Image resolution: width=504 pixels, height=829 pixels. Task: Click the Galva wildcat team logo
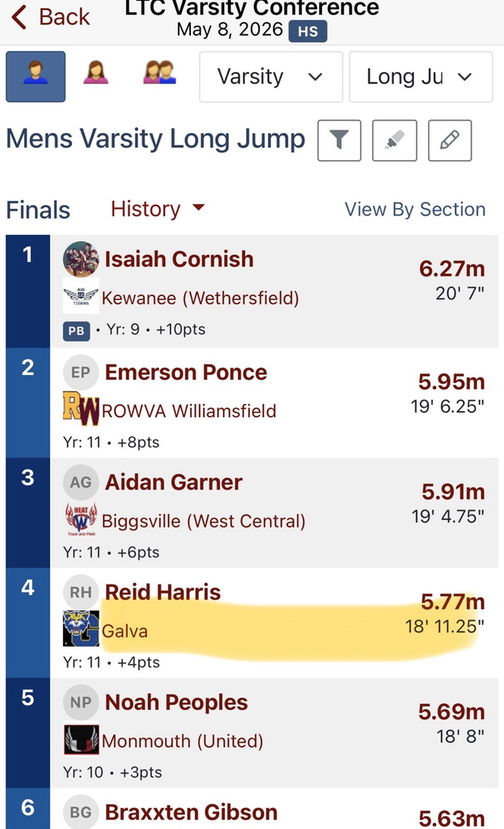click(x=81, y=628)
